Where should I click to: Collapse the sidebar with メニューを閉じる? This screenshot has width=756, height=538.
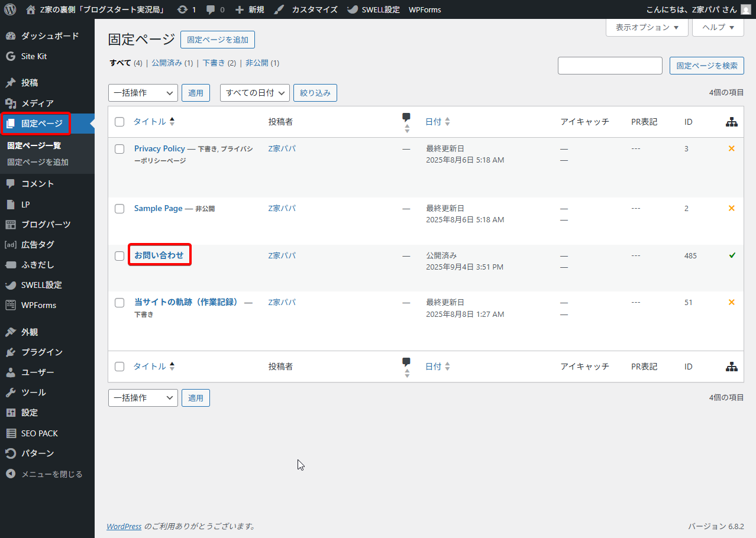[51, 474]
